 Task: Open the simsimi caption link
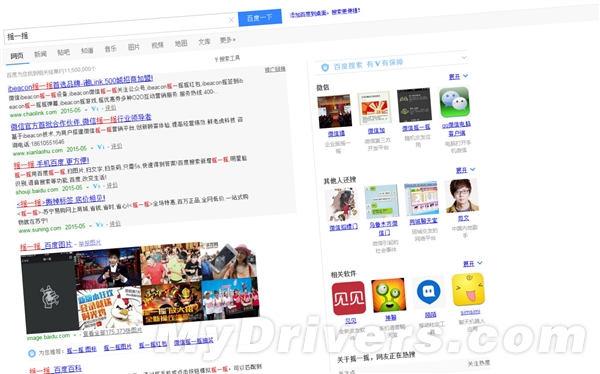(x=470, y=312)
